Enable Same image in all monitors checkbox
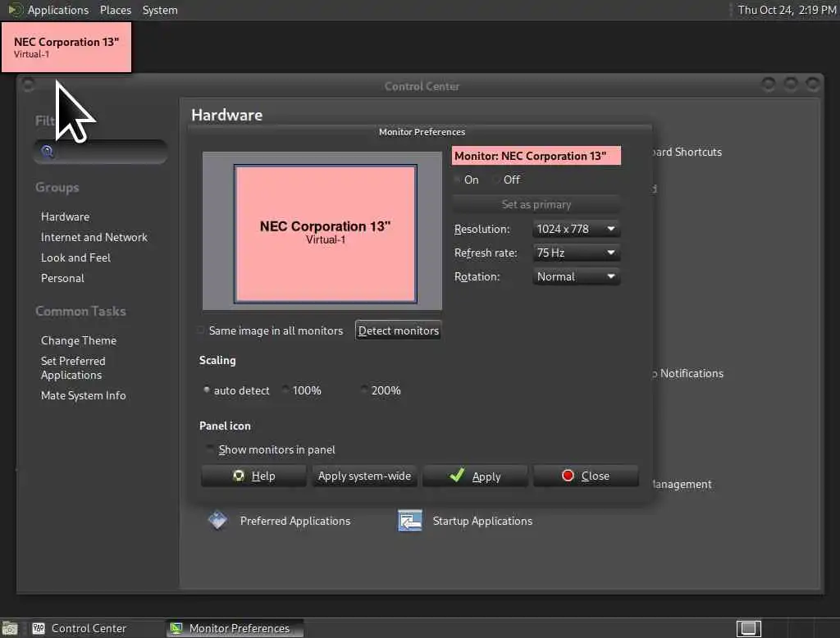This screenshot has height=638, width=840. point(201,330)
